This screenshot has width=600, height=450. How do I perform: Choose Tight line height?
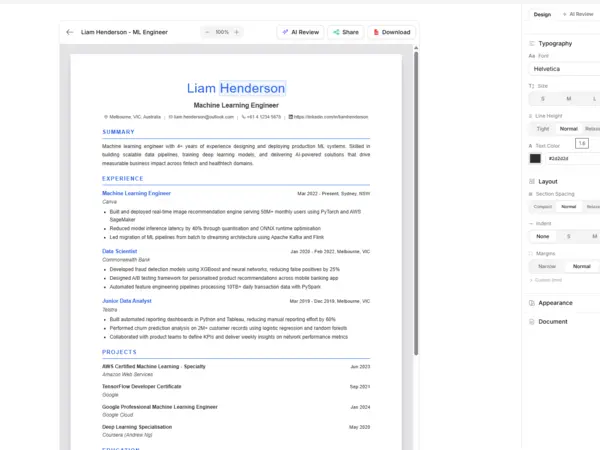[x=543, y=129]
